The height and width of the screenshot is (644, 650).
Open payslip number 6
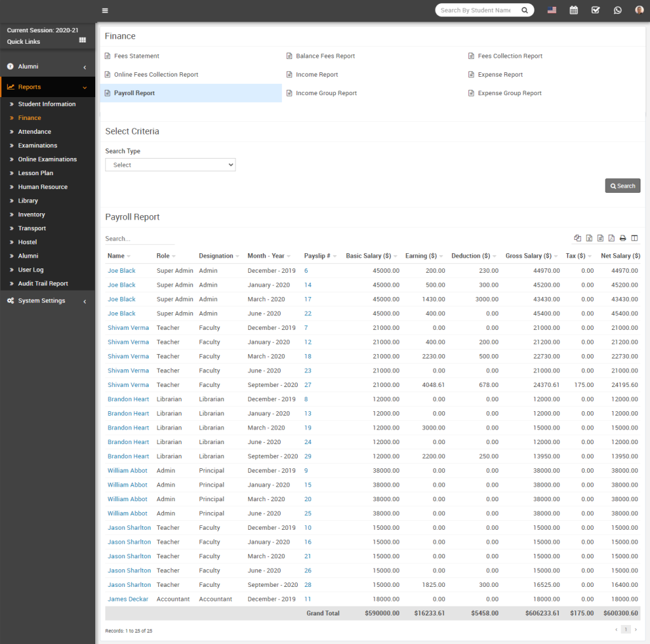[306, 271]
